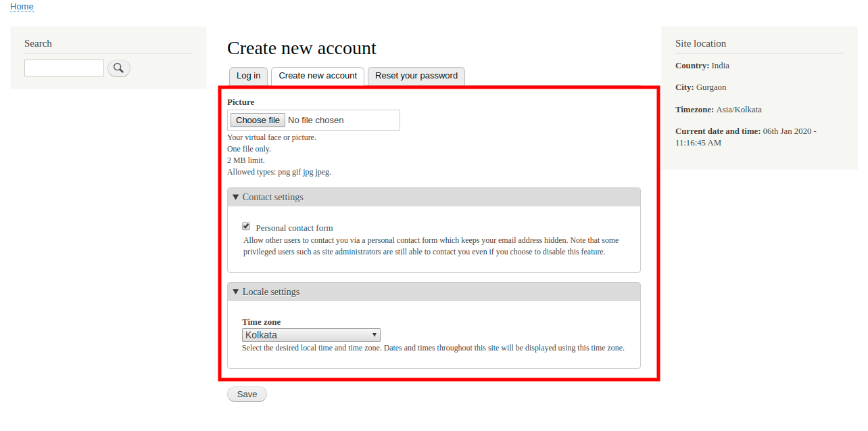
Task: Click inside the Search input field
Action: click(x=64, y=68)
